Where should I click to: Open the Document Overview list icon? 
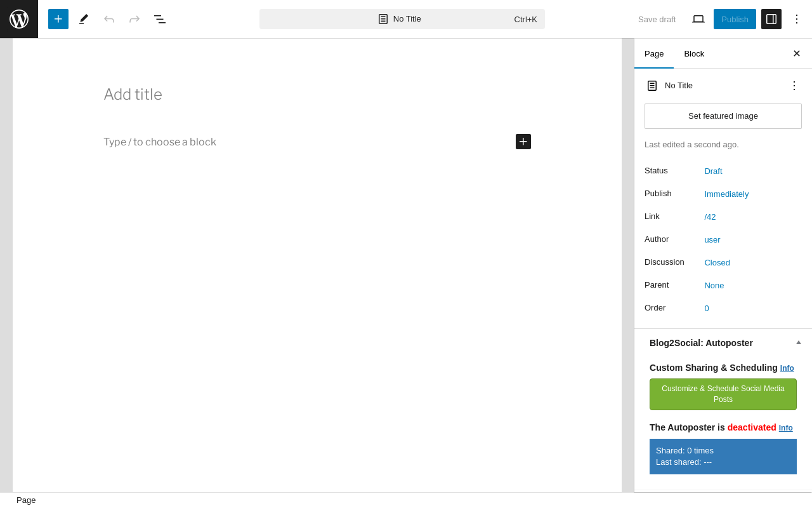160,19
